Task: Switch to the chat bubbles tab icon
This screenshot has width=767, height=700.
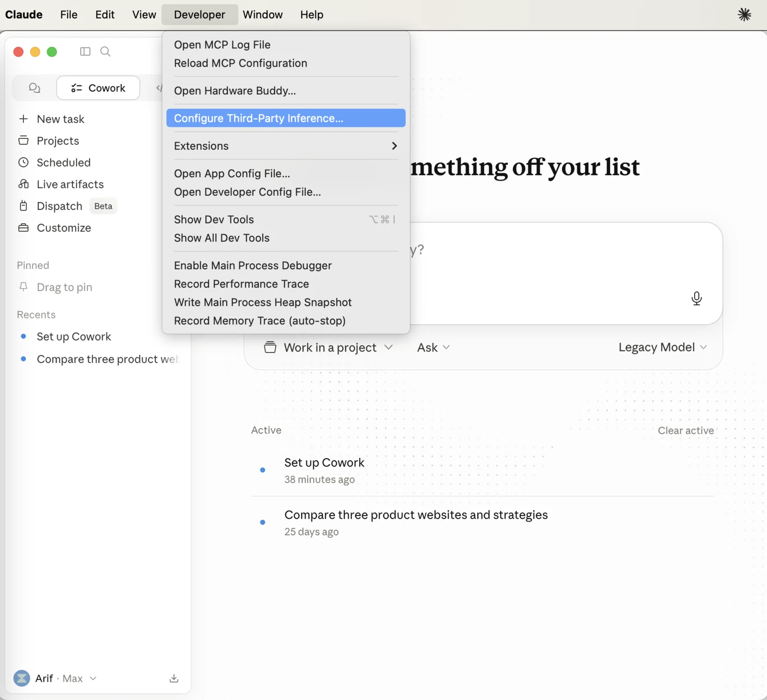Action: tap(35, 88)
